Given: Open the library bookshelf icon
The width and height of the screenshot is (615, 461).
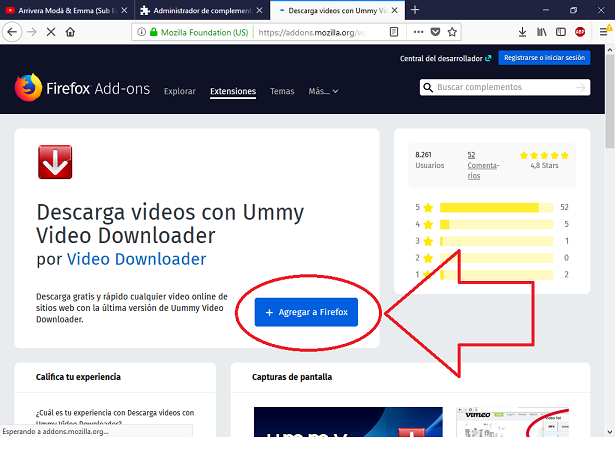Looking at the screenshot, I should click(x=542, y=32).
